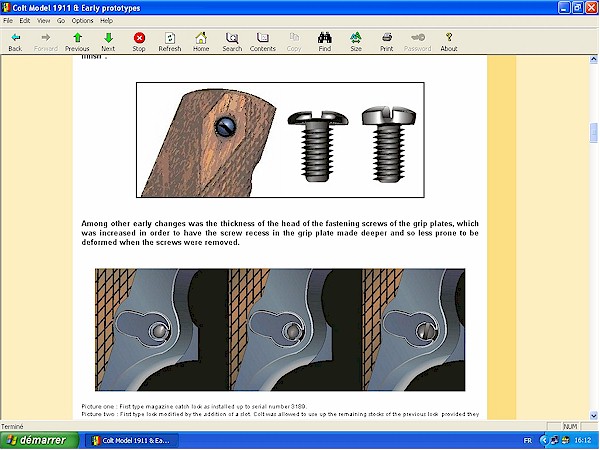
Task: Close the Colt Model 1911 window
Action: 592,8
